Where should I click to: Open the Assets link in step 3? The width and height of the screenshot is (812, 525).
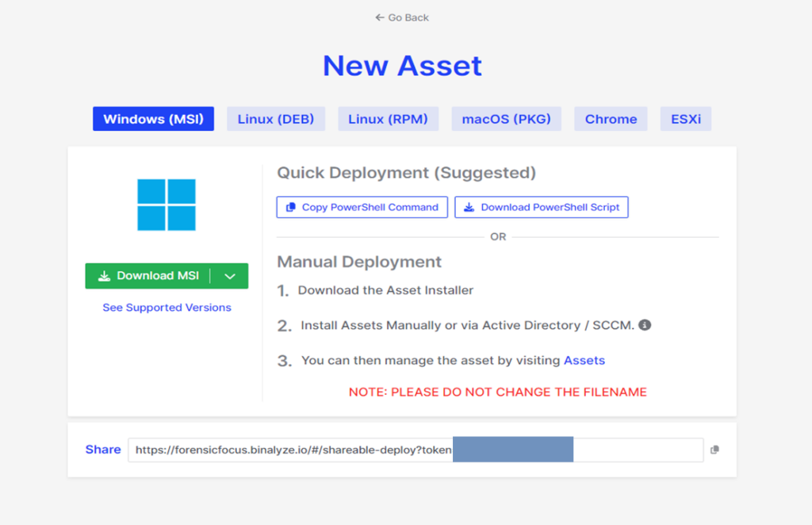584,360
